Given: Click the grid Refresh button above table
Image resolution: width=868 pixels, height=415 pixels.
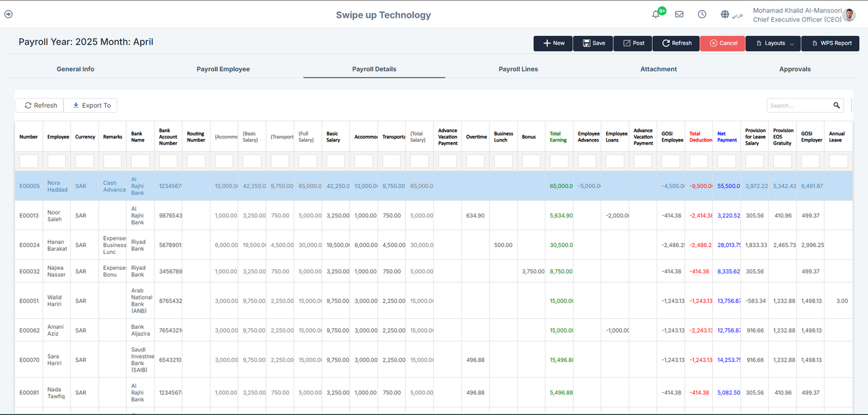Looking at the screenshot, I should click(x=41, y=105).
